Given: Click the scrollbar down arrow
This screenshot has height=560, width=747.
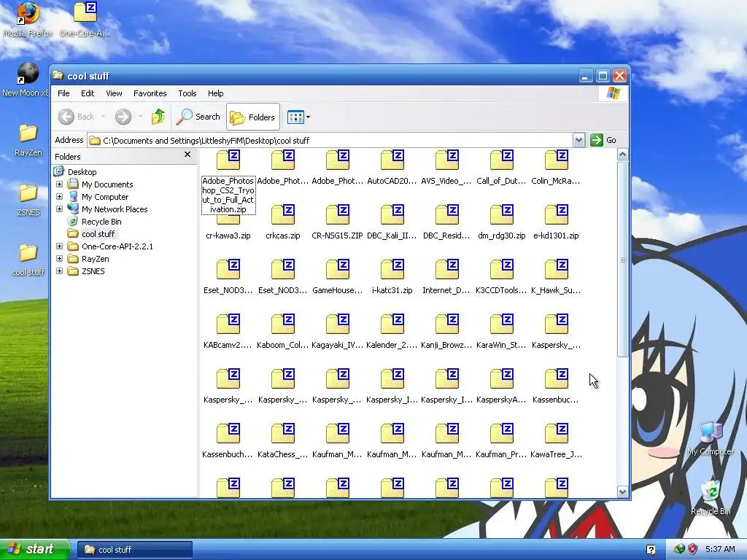Looking at the screenshot, I should click(623, 492).
